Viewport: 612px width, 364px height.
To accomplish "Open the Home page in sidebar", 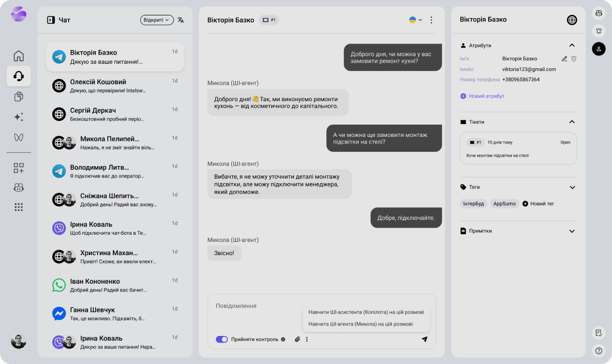I will 19,56.
